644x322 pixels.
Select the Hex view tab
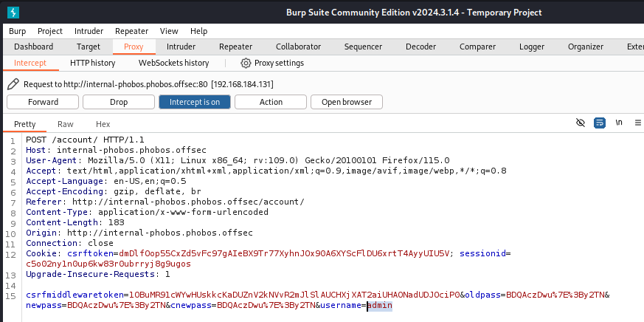(x=103, y=124)
